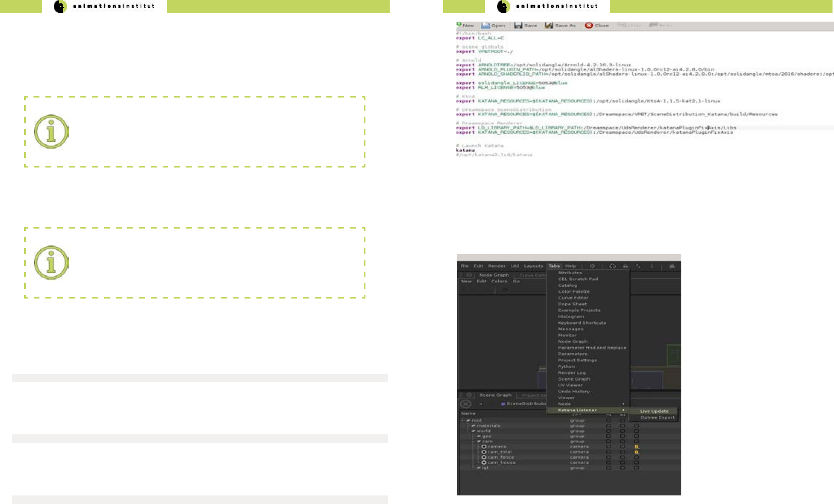The image size is (834, 504).
Task: Switch to the Scene Graph tab
Action: 495,395
